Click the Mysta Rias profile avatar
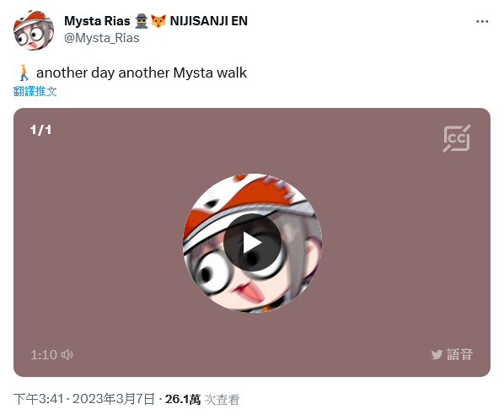504x420 pixels. (34, 30)
